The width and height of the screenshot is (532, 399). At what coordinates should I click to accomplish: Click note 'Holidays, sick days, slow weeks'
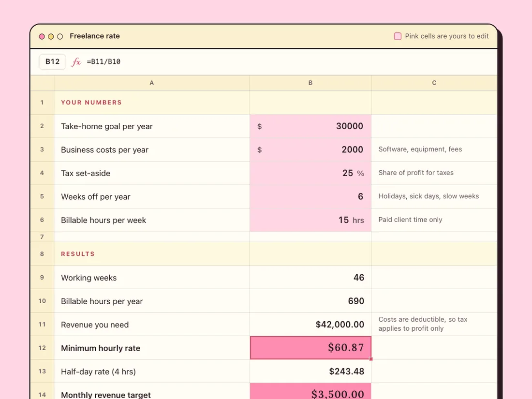click(429, 196)
